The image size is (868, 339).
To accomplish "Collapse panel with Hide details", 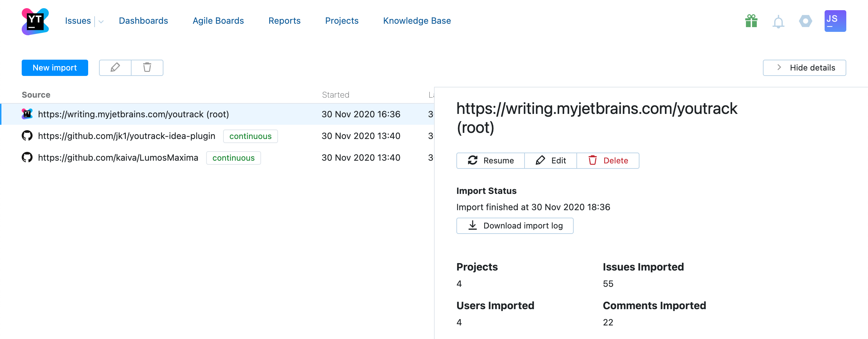I will point(804,68).
